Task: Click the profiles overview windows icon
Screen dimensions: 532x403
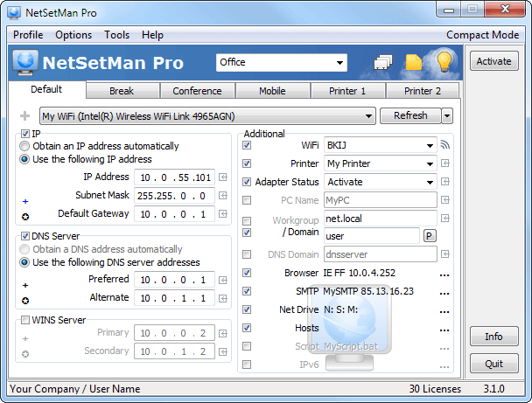Action: click(x=383, y=62)
